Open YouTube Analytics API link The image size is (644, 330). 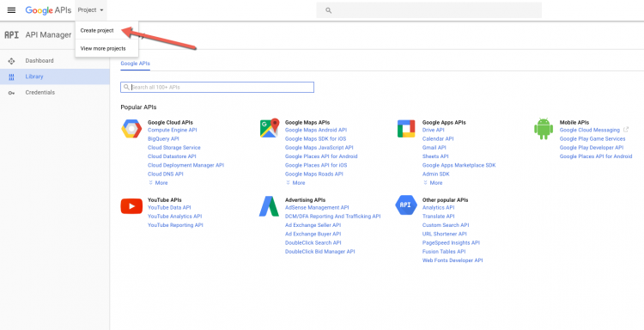click(x=174, y=217)
